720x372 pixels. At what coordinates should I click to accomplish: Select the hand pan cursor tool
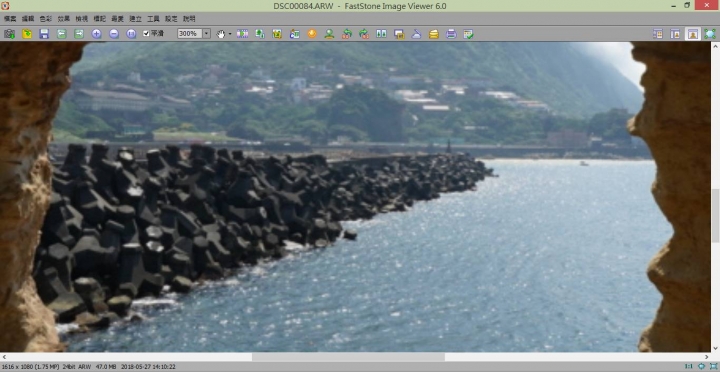click(x=221, y=34)
